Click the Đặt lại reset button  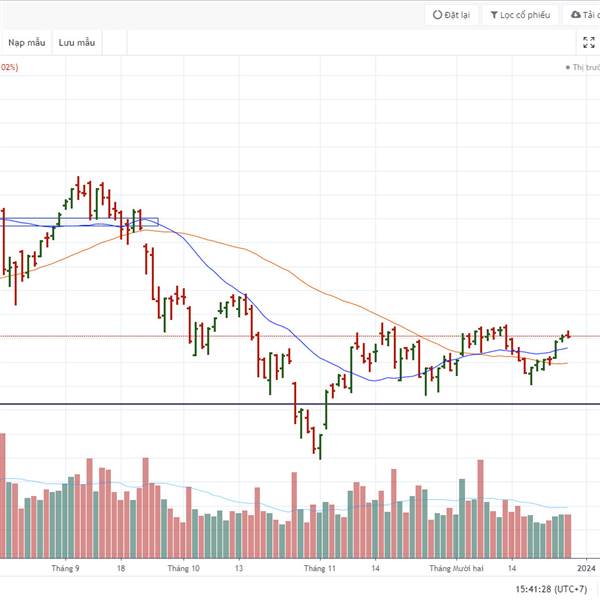451,15
